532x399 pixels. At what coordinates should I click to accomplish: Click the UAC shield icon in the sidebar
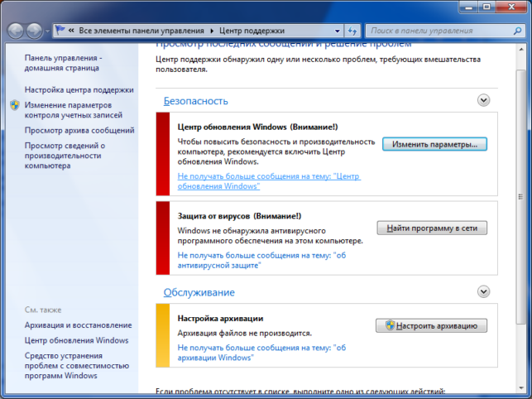point(15,105)
